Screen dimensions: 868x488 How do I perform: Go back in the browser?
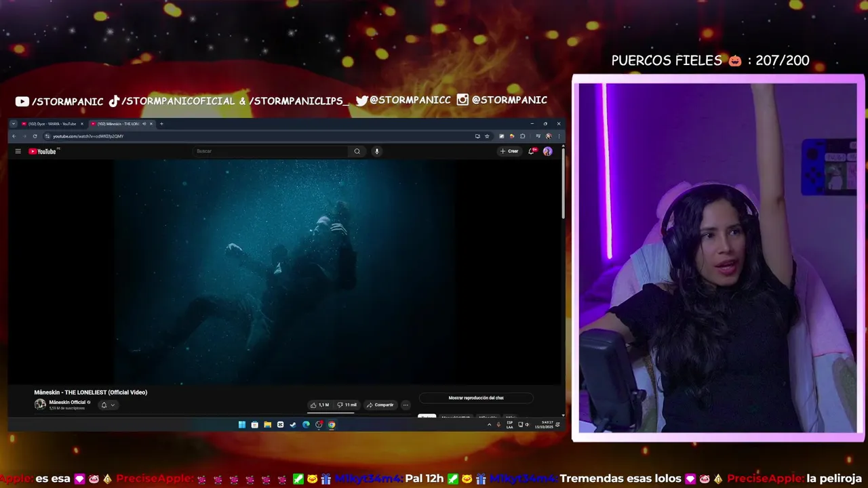pos(14,136)
